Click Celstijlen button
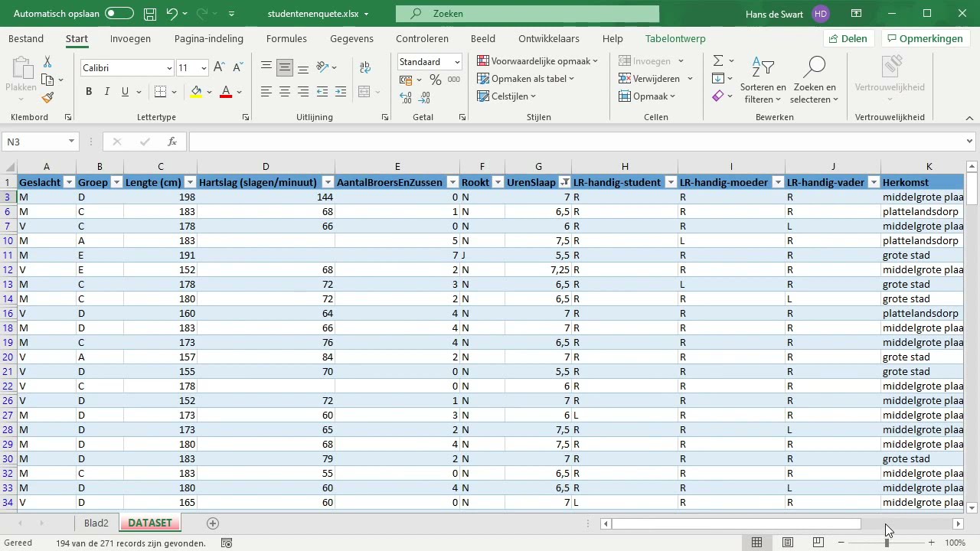 pos(507,96)
